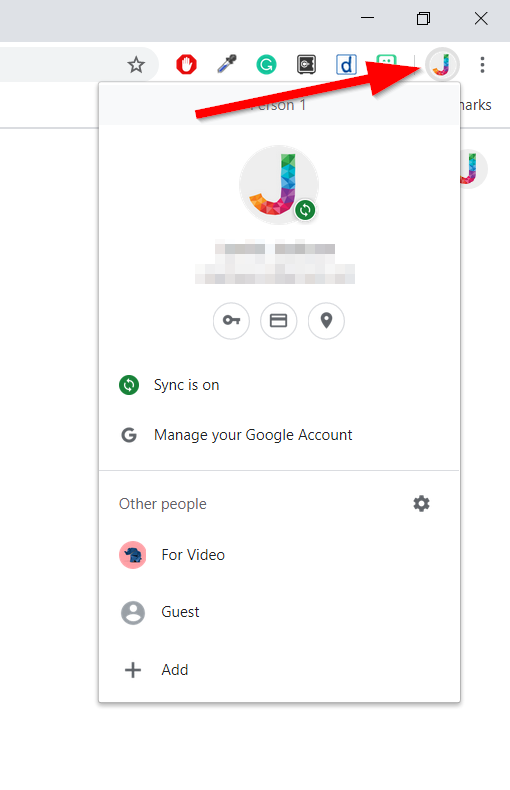Image resolution: width=510 pixels, height=790 pixels.
Task: Open Chrome's three-dot menu
Action: click(482, 64)
